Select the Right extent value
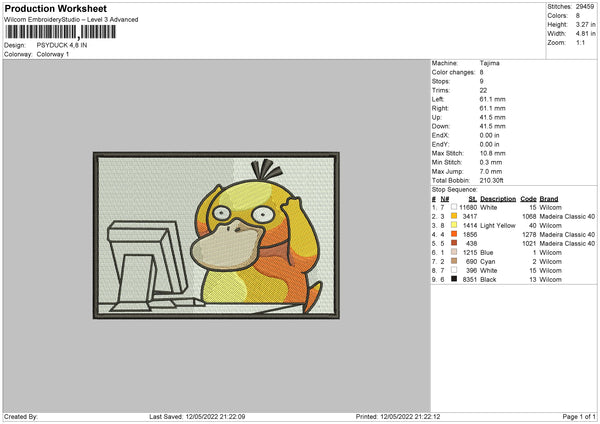Viewport: 600px width, 424px height. [x=492, y=108]
